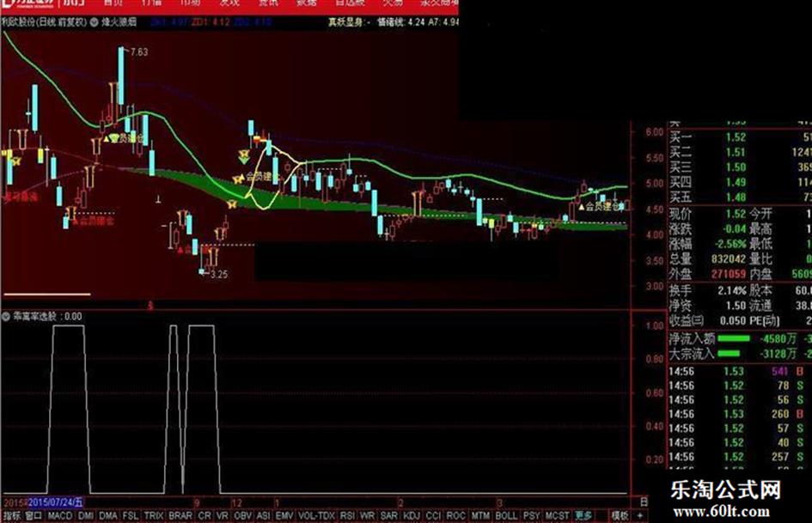Switch to PSY indicator
The height and width of the screenshot is (523, 812).
click(531, 516)
